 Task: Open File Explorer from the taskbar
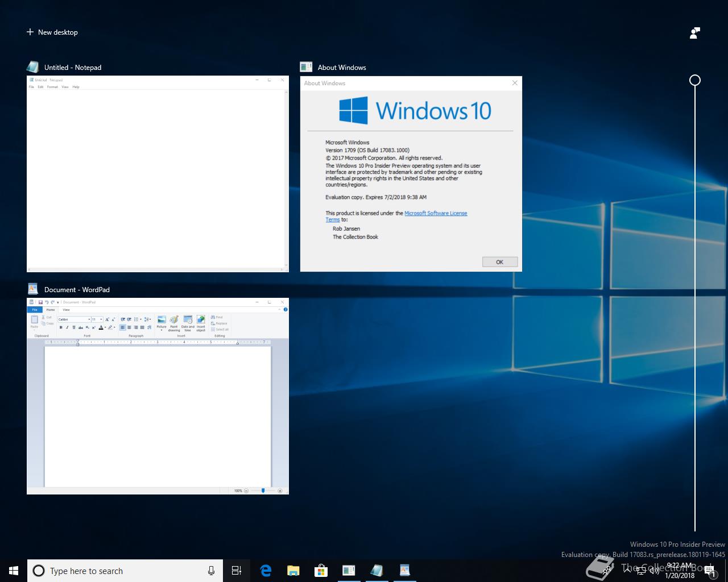[293, 571]
